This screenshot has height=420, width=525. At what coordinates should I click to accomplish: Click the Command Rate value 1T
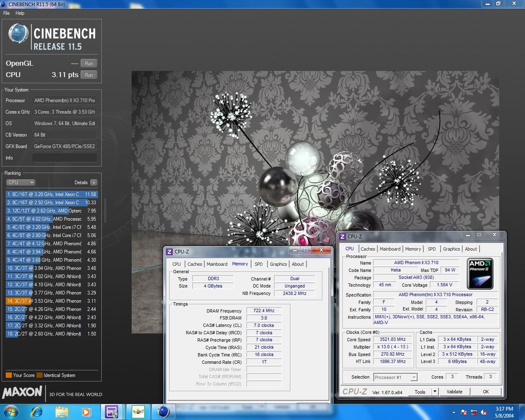tap(264, 362)
